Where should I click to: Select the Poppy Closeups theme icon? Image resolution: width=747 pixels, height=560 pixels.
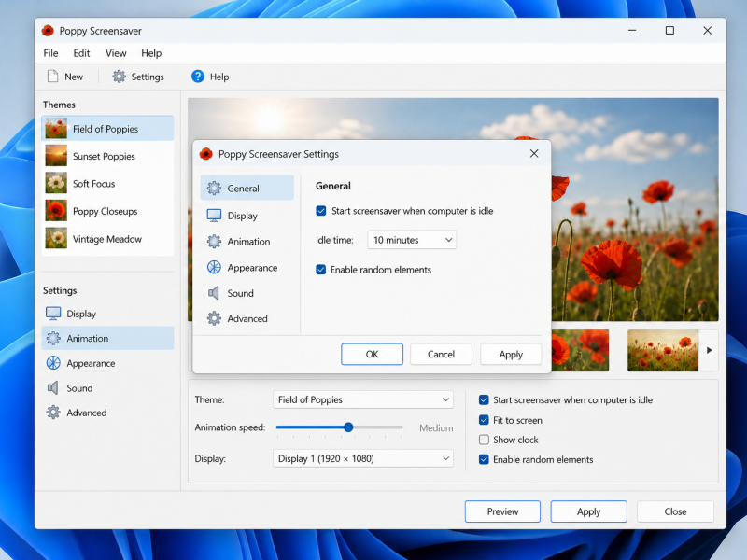[56, 211]
